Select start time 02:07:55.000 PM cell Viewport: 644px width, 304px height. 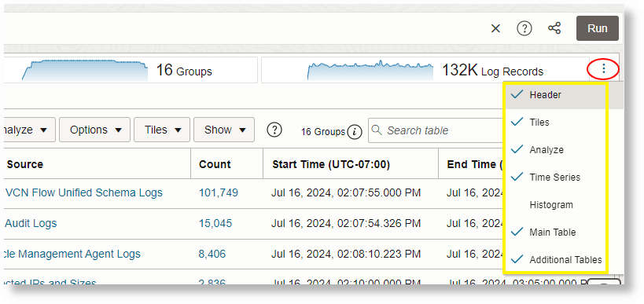[x=346, y=192]
